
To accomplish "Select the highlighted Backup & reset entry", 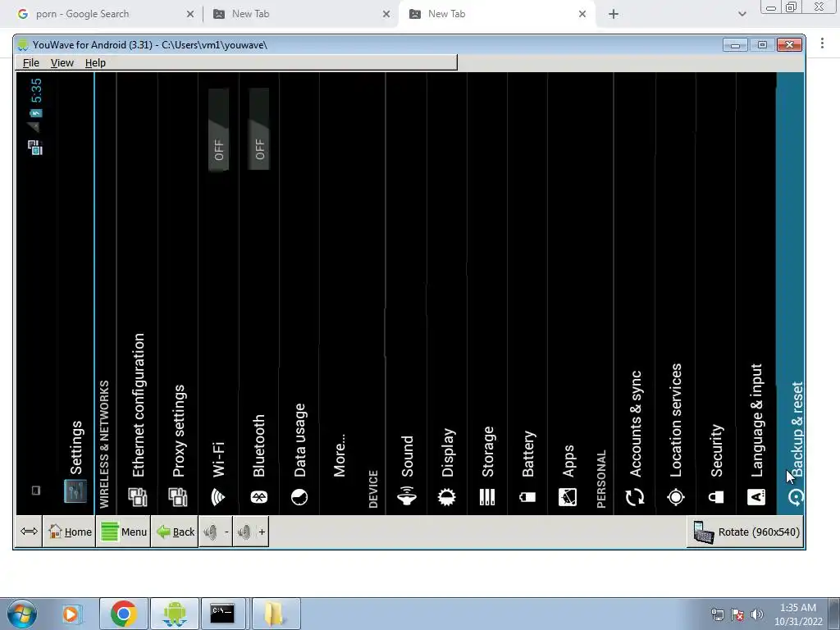I will click(790, 294).
